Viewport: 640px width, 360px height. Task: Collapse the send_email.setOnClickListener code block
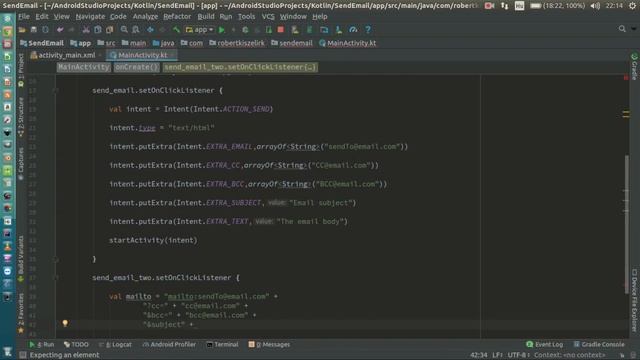56,91
